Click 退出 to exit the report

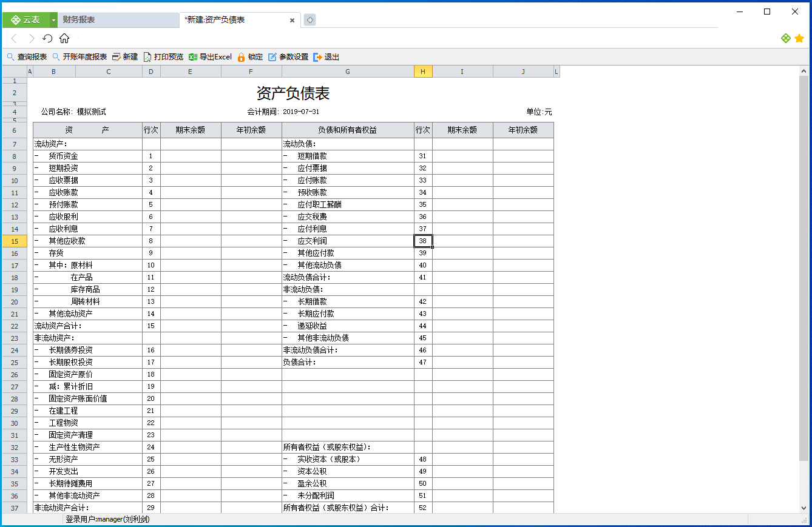pos(326,57)
